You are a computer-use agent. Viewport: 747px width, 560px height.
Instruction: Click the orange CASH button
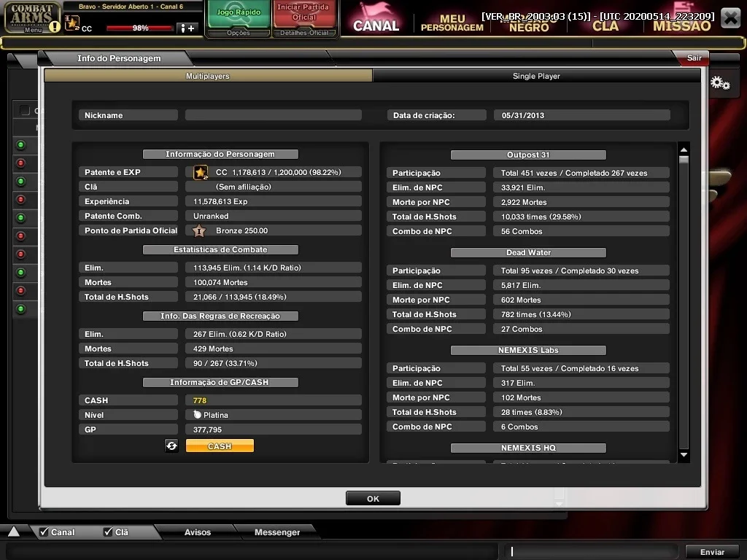(220, 446)
